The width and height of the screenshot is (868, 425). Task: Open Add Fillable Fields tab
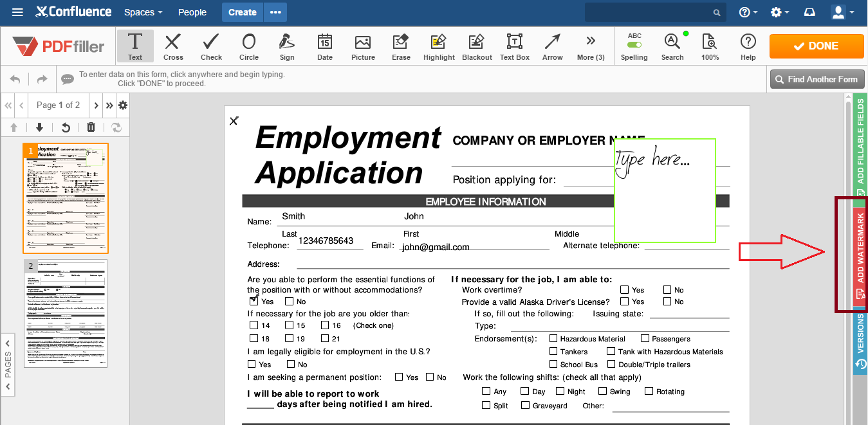pyautogui.click(x=860, y=149)
